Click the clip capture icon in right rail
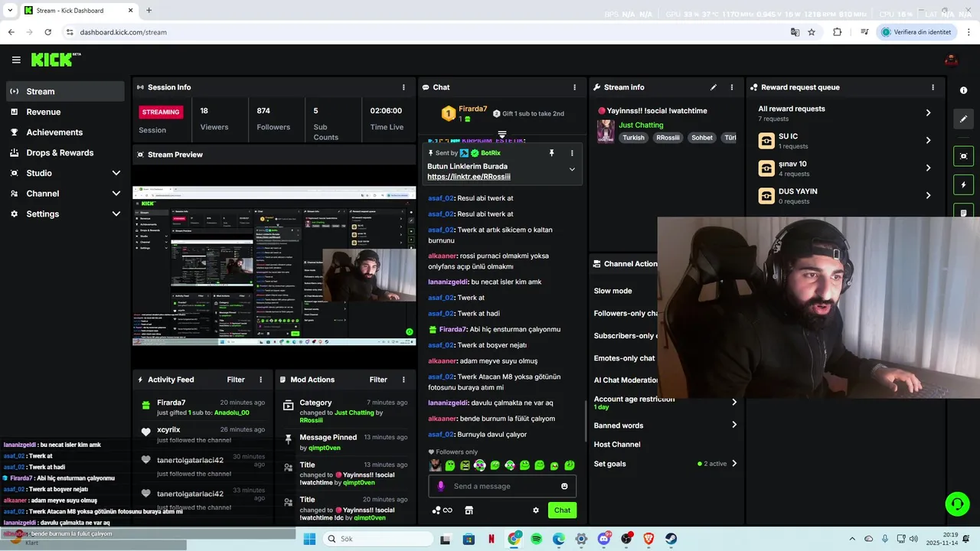Screen dimensions: 980x551 coord(963,156)
